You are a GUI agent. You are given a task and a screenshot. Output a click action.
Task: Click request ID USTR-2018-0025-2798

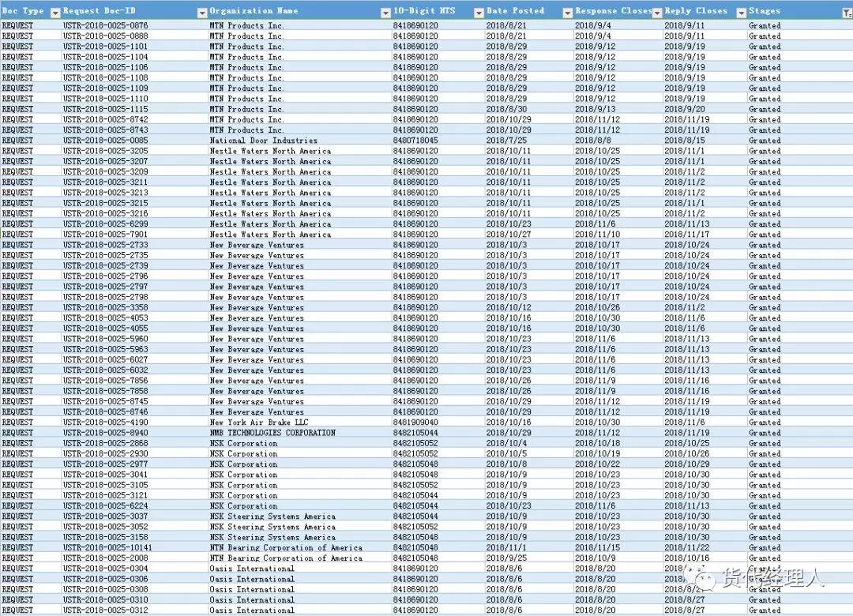pos(106,297)
